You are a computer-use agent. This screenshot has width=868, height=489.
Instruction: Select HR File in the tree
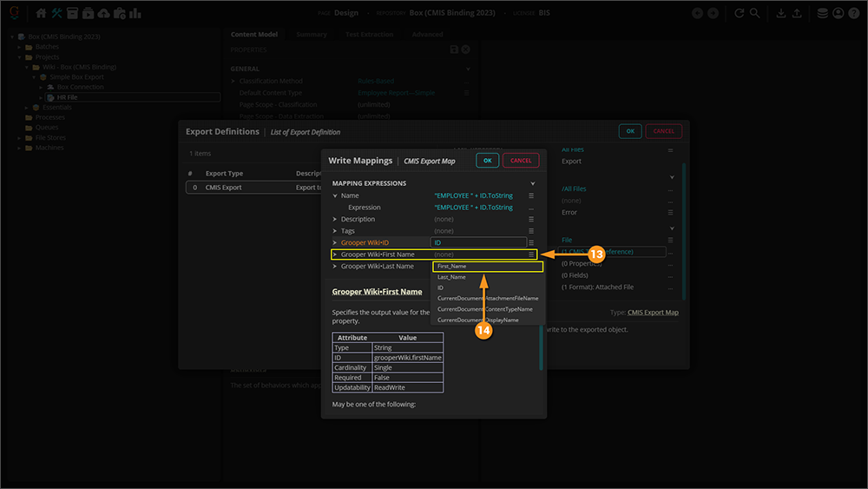pos(67,97)
